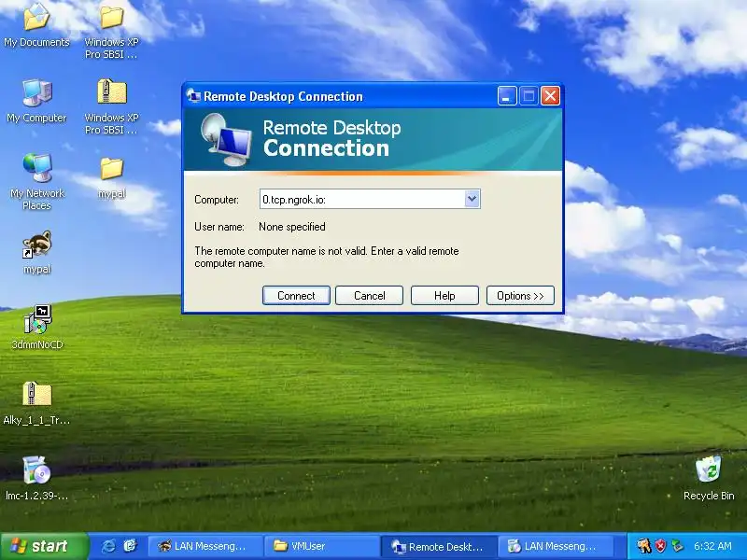This screenshot has height=560, width=747.
Task: Switch to LAN Messenger taskbar button beside the tray
Action: coord(556,546)
